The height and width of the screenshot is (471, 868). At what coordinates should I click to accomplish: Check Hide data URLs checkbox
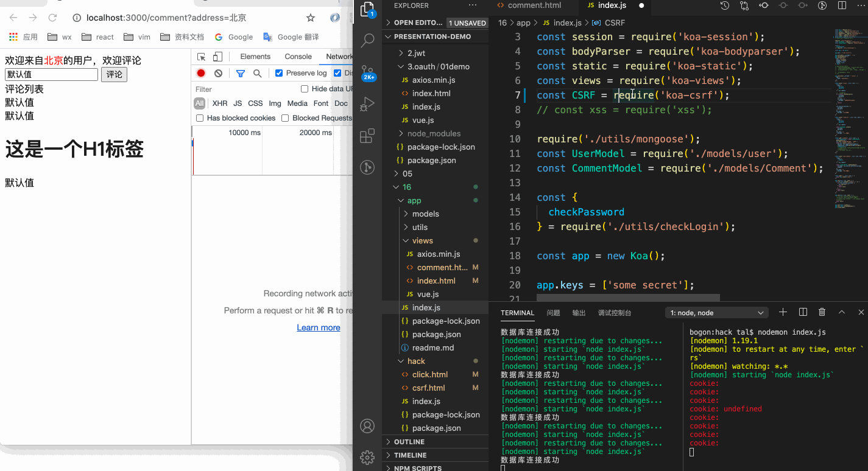(x=305, y=89)
